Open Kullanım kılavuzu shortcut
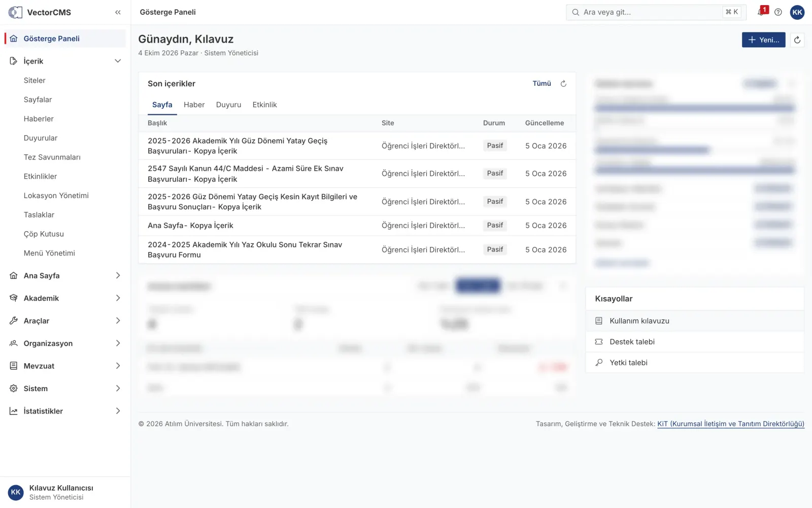 coord(695,321)
